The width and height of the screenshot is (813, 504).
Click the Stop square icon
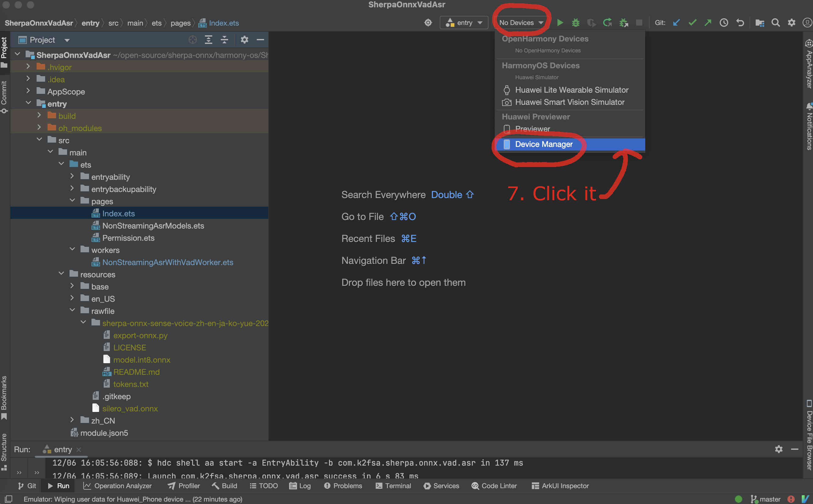click(639, 23)
